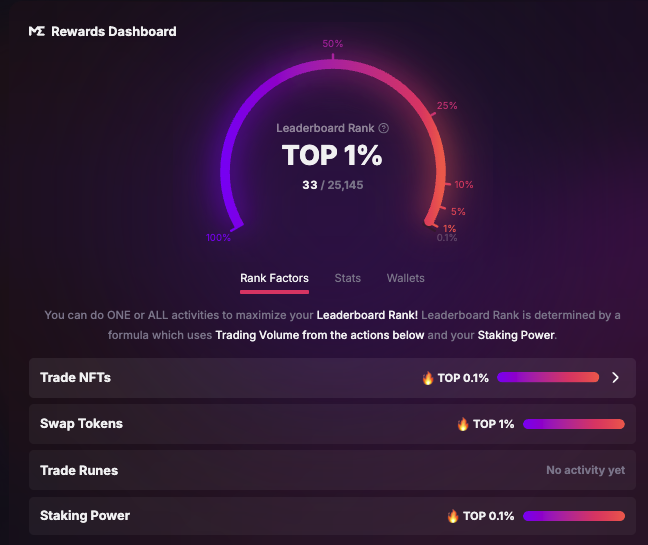
Task: Click the flame icon in Swap Tokens row
Action: tap(463, 424)
